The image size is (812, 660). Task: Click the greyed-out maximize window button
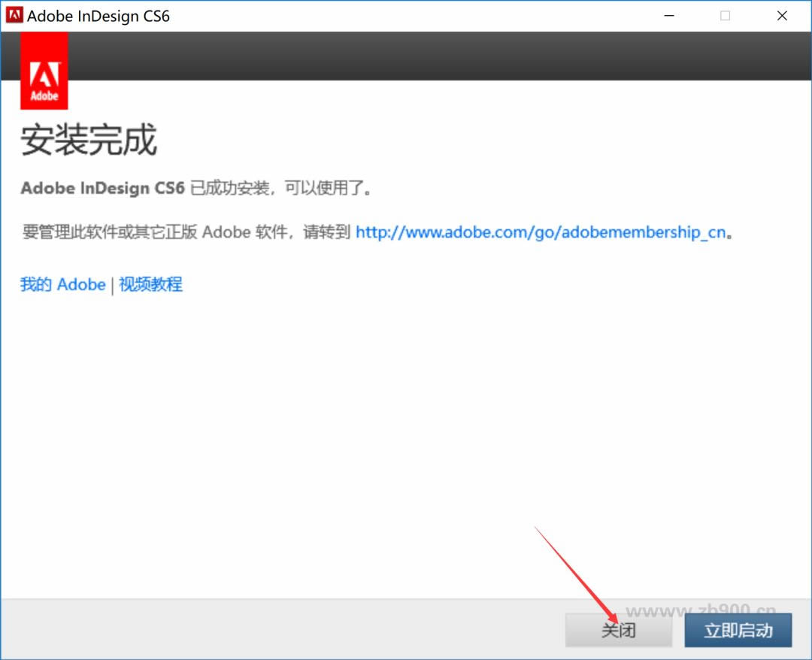pyautogui.click(x=725, y=16)
